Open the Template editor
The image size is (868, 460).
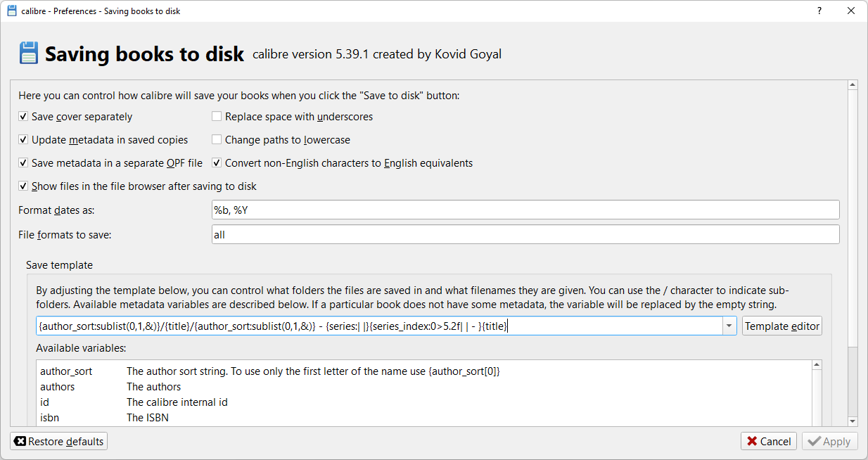coord(781,326)
